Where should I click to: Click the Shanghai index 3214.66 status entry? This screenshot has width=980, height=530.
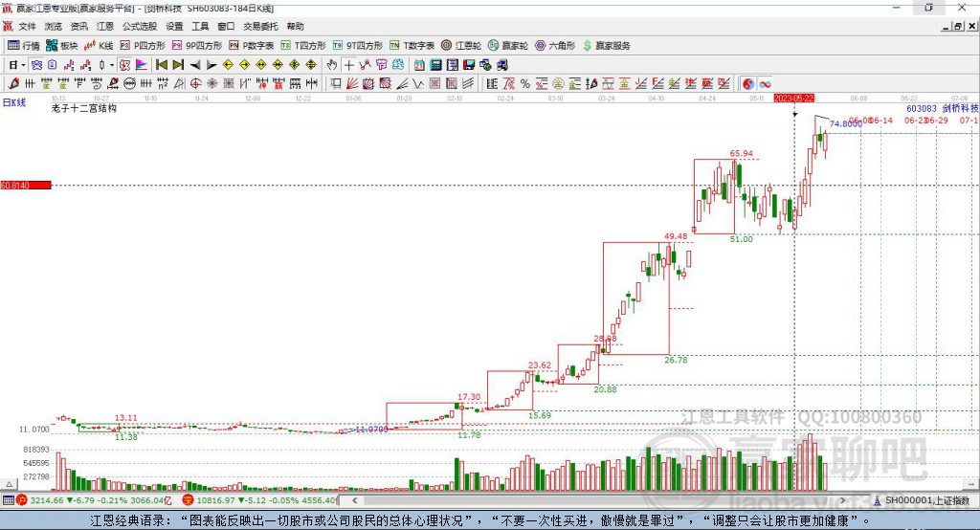92,500
